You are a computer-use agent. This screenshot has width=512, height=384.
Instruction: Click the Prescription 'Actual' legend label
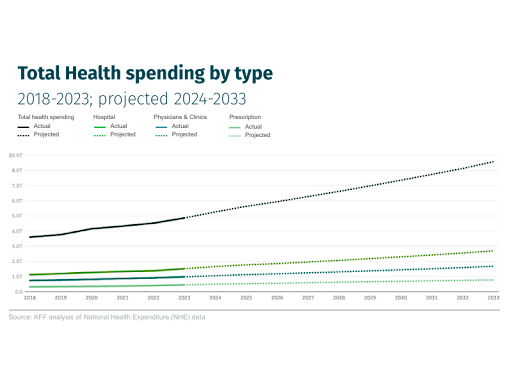click(253, 127)
